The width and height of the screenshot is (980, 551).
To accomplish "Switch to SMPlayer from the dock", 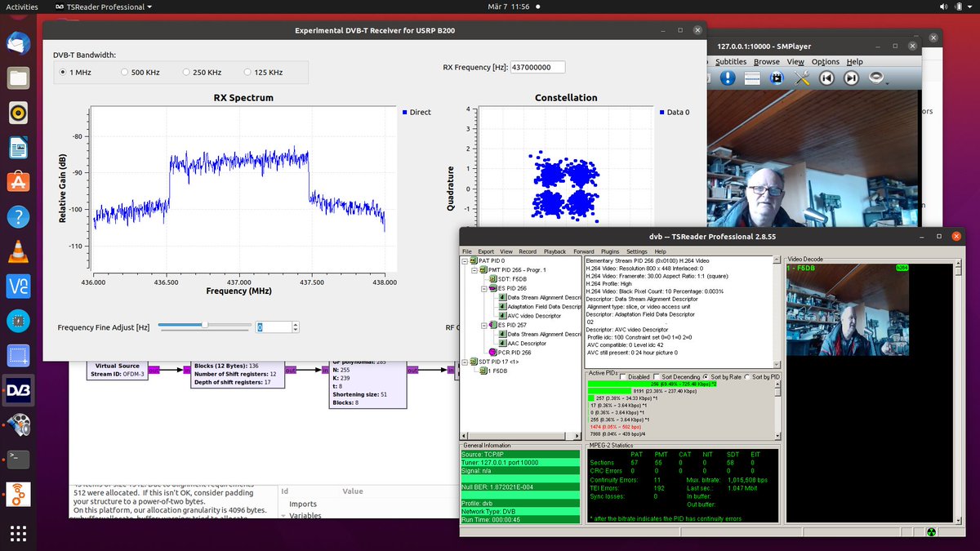I will click(x=18, y=424).
